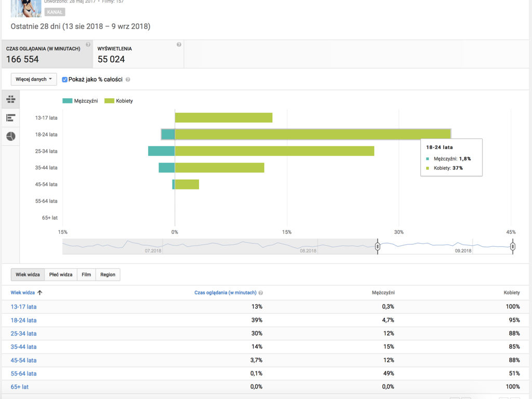Click the 51% Kobiety cell
532x399 pixels.
514,374
